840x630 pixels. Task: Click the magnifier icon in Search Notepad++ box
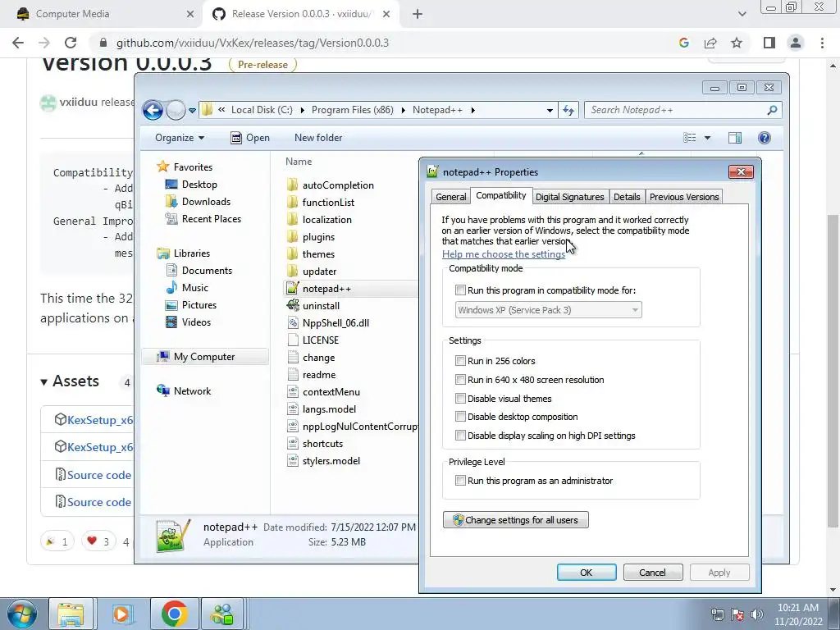coord(771,111)
